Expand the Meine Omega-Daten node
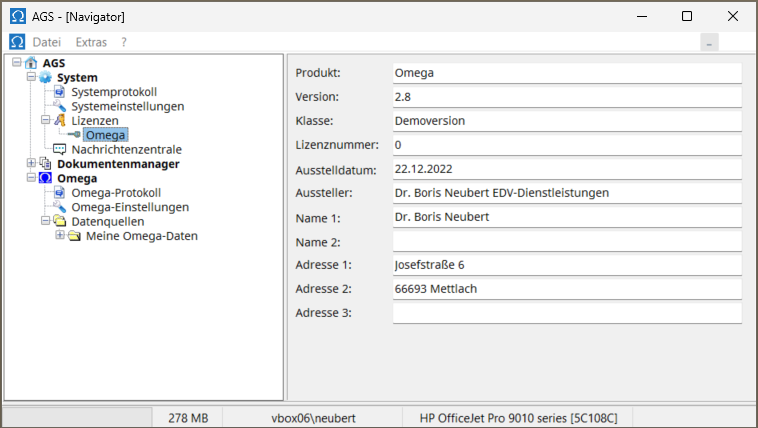The height and width of the screenshot is (428, 758). pyautogui.click(x=60, y=236)
